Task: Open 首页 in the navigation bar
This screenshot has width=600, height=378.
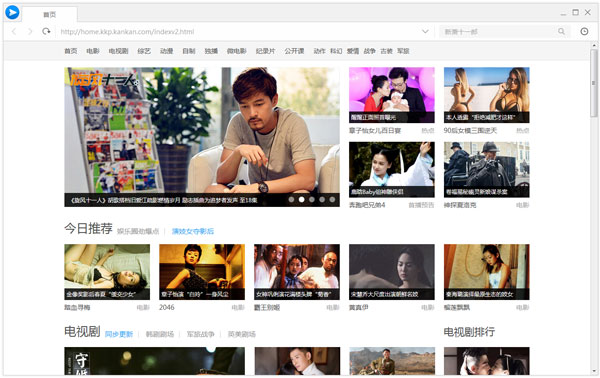Action: pyautogui.click(x=70, y=51)
